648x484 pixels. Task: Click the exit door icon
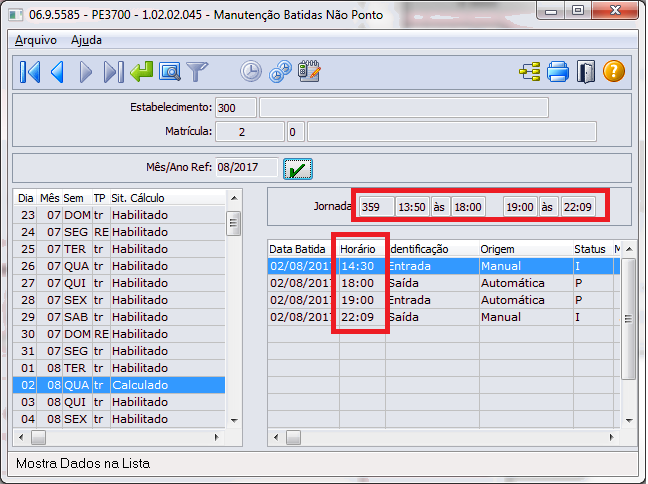pos(586,72)
